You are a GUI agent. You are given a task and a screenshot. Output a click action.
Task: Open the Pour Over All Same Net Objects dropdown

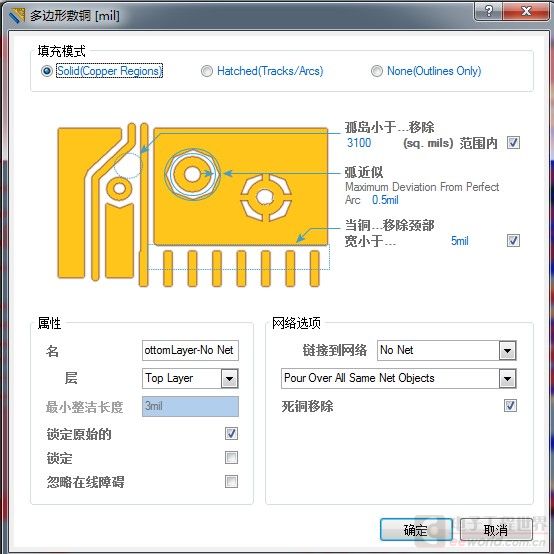point(508,379)
